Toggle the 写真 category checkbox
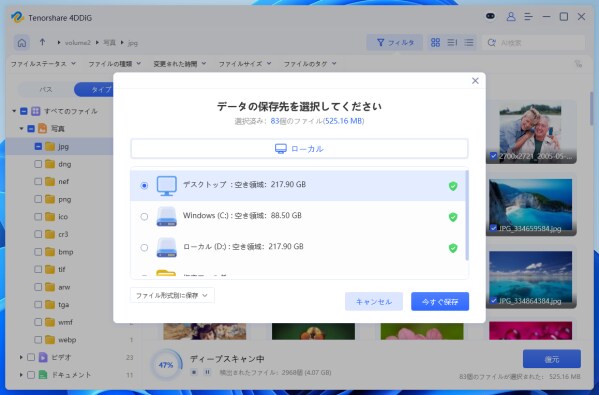Screen dimensions: 599x395 point(31,129)
